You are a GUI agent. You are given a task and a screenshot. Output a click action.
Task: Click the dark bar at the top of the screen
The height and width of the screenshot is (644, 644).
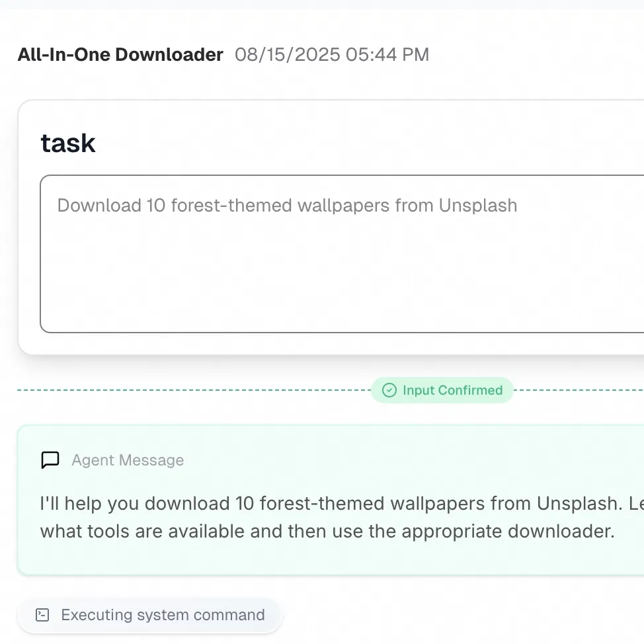(x=322, y=3)
